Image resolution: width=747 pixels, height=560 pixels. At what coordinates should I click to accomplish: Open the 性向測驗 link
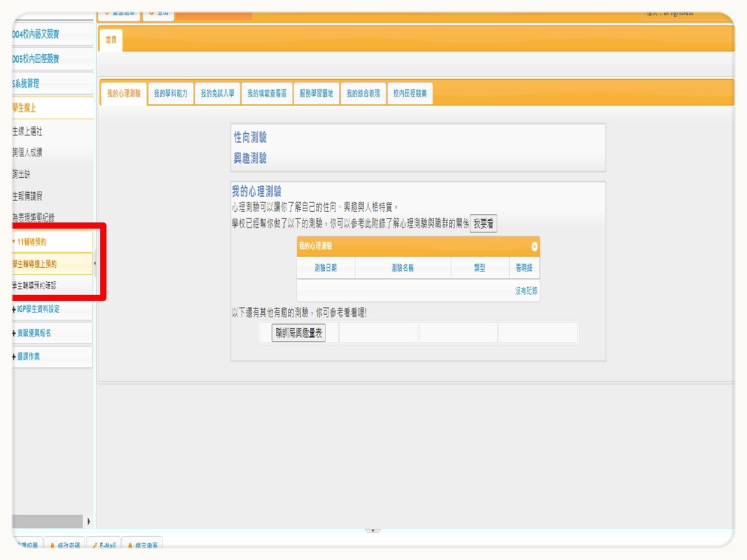coord(250,137)
